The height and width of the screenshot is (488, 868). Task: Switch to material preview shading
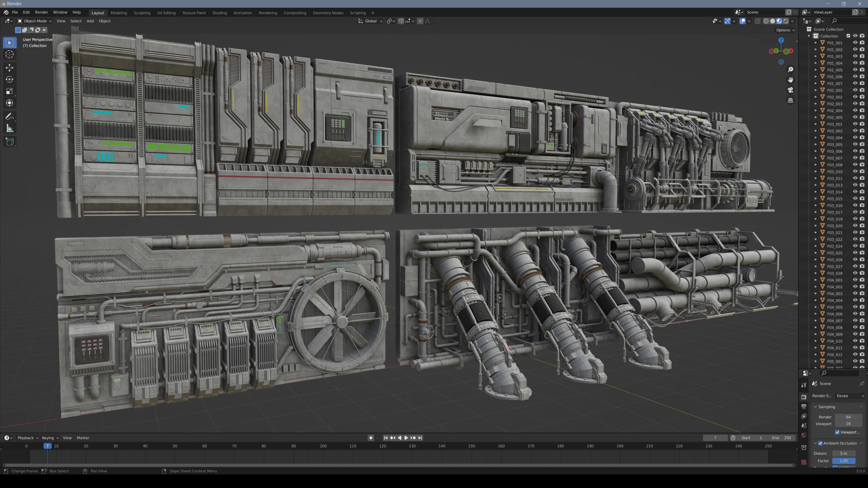(779, 21)
